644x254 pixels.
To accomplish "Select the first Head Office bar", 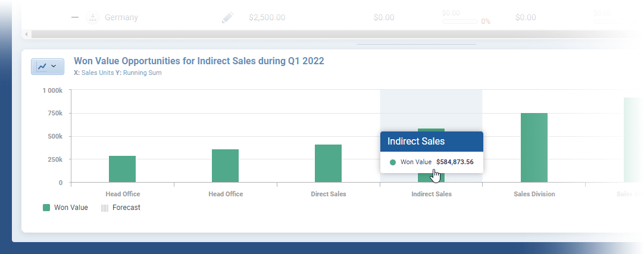I will click(x=122, y=170).
